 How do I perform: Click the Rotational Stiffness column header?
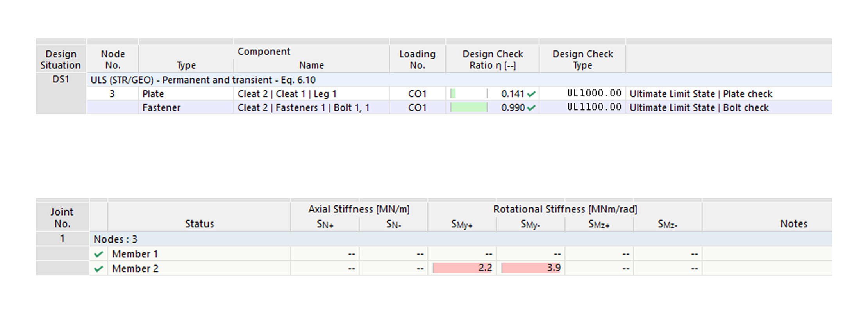click(x=565, y=209)
